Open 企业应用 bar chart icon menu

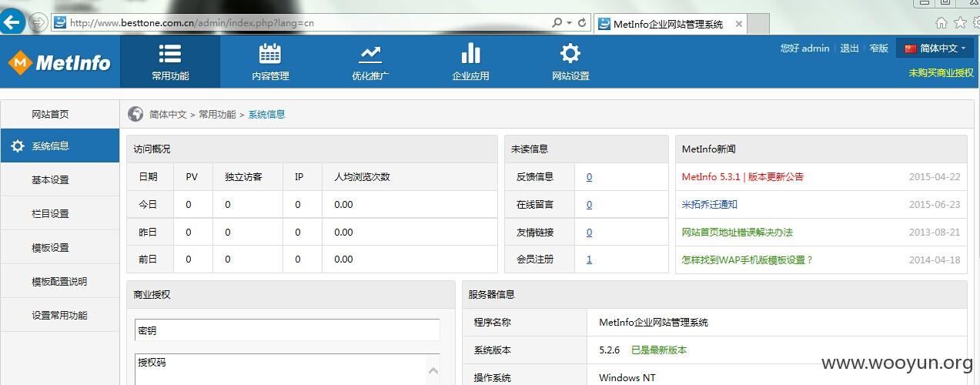470,62
